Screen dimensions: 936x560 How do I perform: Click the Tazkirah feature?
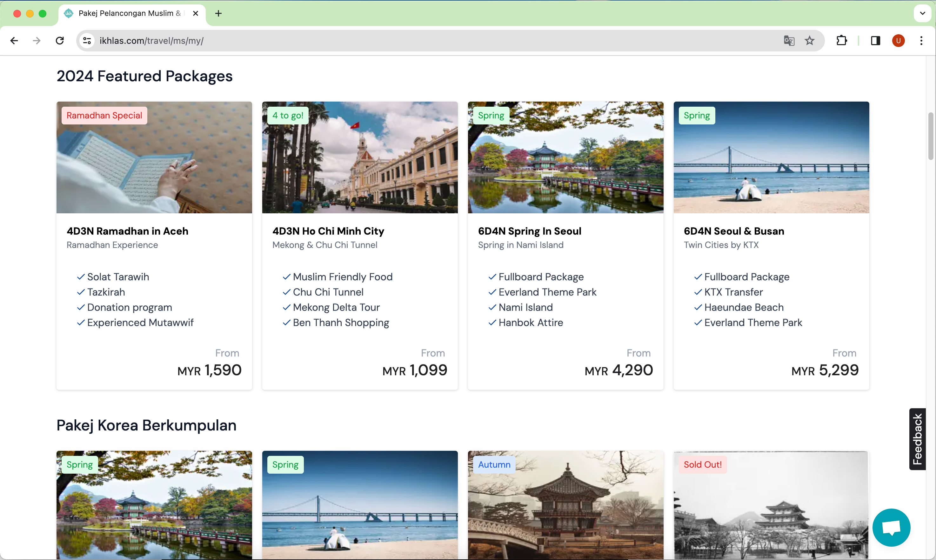pos(106,292)
